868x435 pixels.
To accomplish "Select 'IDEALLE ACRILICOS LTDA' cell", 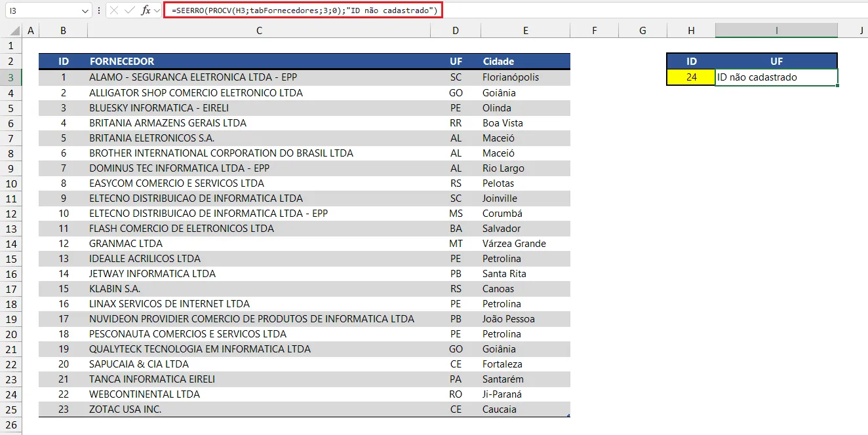I will 260,258.
